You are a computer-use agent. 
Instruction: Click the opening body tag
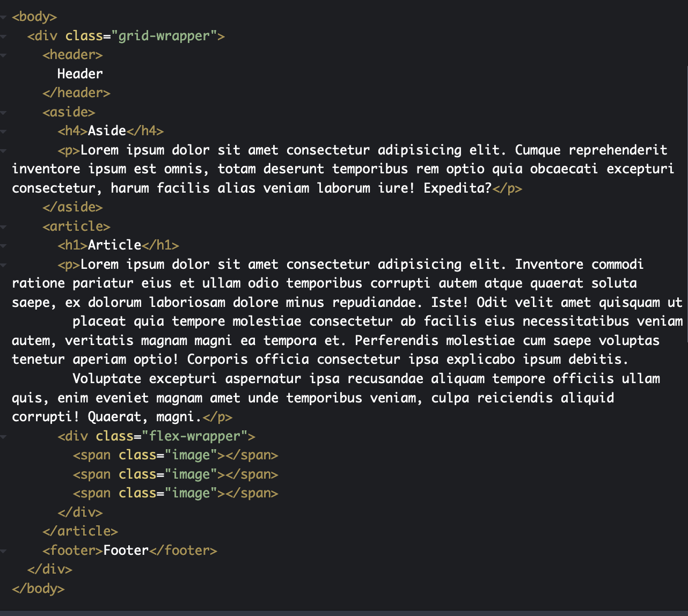[34, 17]
